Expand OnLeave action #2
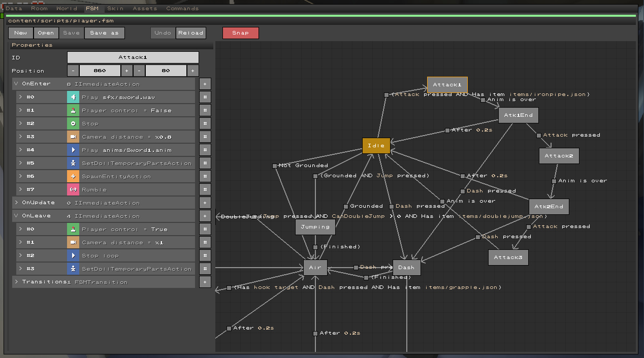This screenshot has height=358, width=644. coord(20,255)
